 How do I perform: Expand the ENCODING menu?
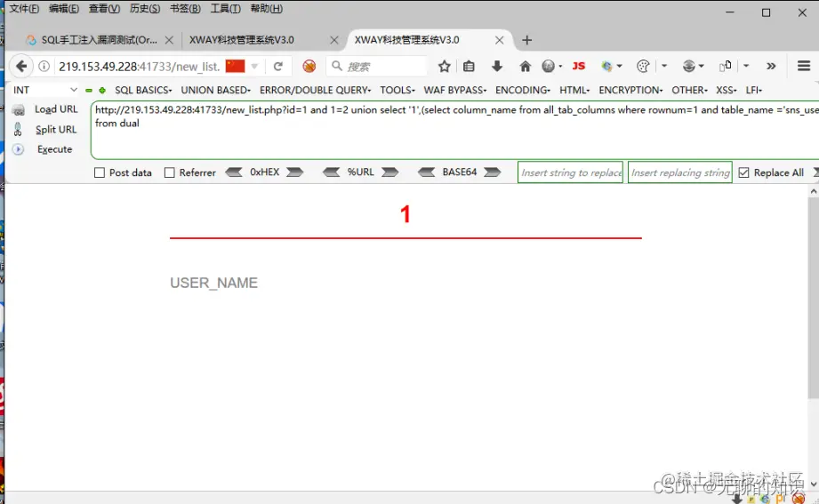pos(523,91)
